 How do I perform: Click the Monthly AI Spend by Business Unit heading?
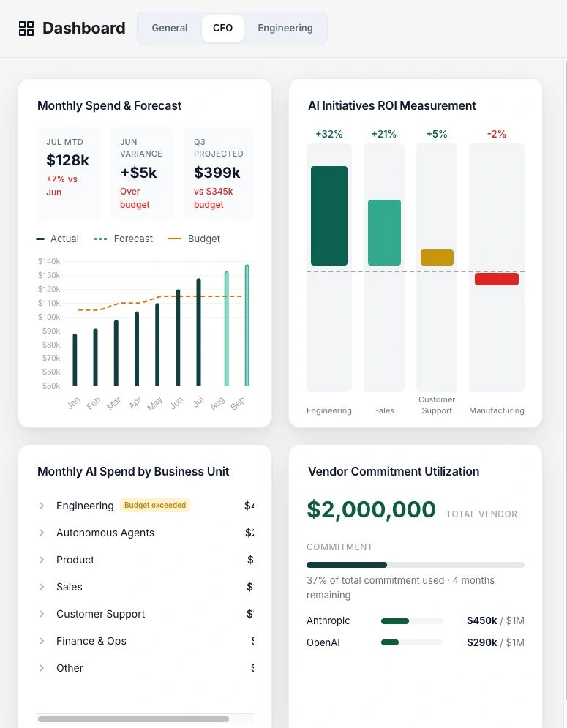coord(133,472)
